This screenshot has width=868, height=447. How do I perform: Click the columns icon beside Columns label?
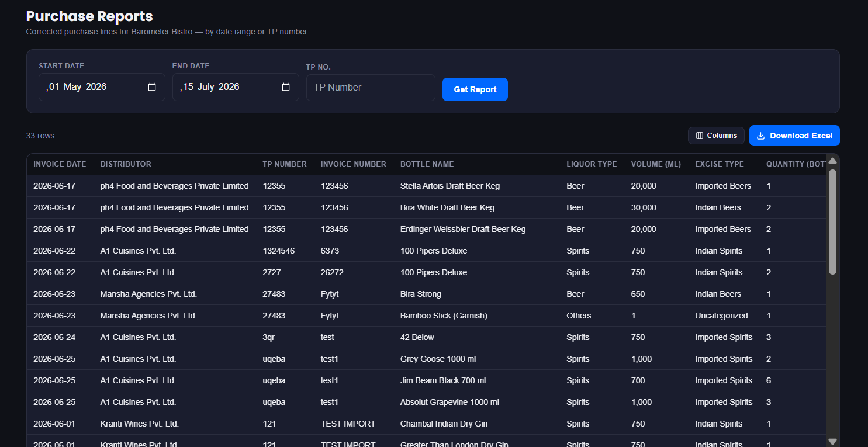click(x=700, y=136)
